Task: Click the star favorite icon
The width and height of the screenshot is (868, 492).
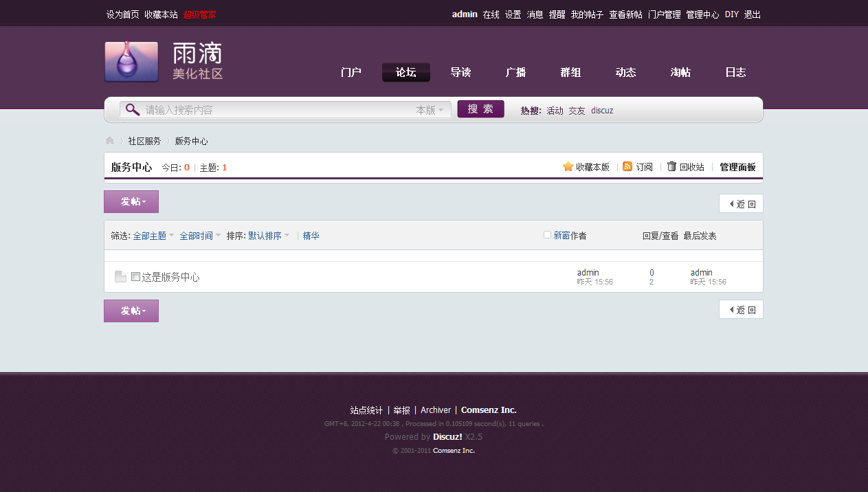Action: tap(568, 167)
